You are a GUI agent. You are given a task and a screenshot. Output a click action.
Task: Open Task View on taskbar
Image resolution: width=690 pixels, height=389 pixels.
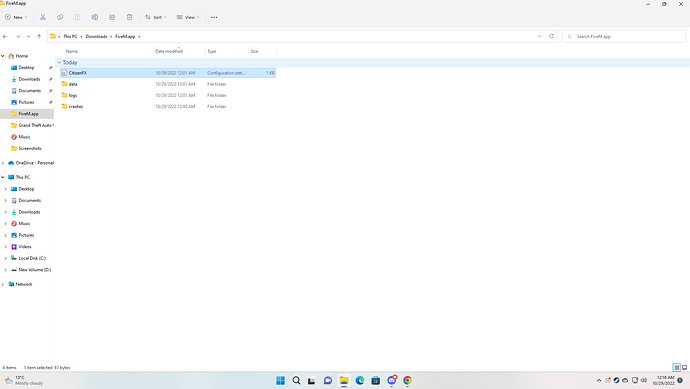312,381
